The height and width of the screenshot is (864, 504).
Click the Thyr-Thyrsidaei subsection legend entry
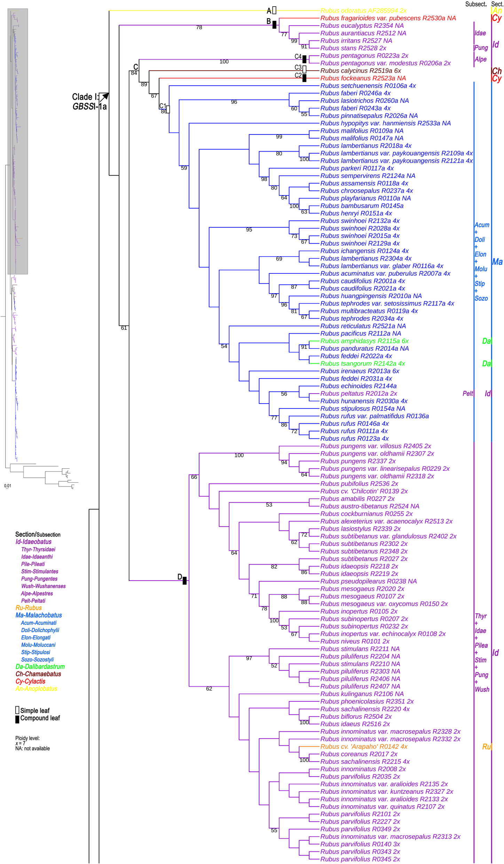point(38,549)
